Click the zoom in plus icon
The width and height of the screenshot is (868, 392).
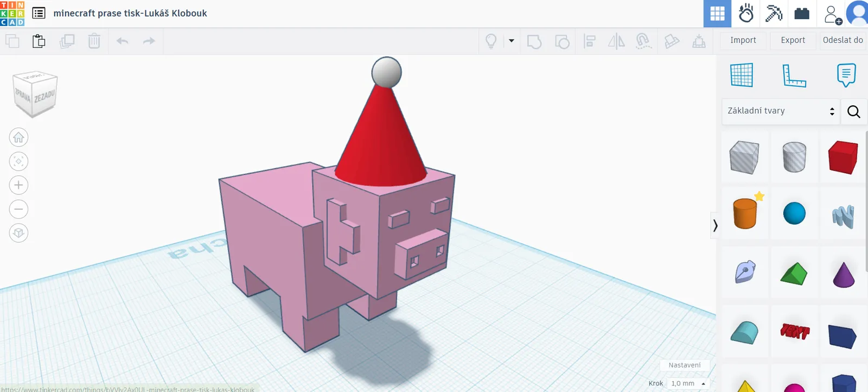(x=18, y=185)
